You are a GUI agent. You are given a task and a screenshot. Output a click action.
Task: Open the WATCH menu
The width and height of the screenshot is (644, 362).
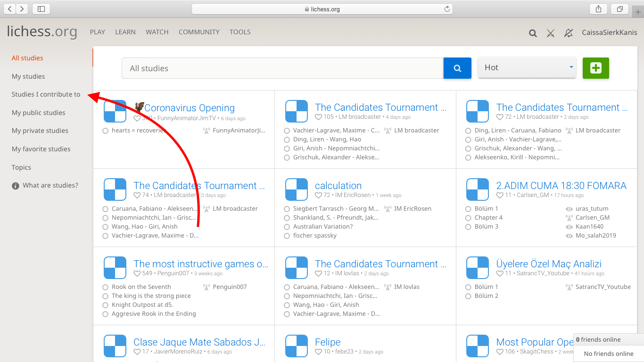tap(157, 32)
